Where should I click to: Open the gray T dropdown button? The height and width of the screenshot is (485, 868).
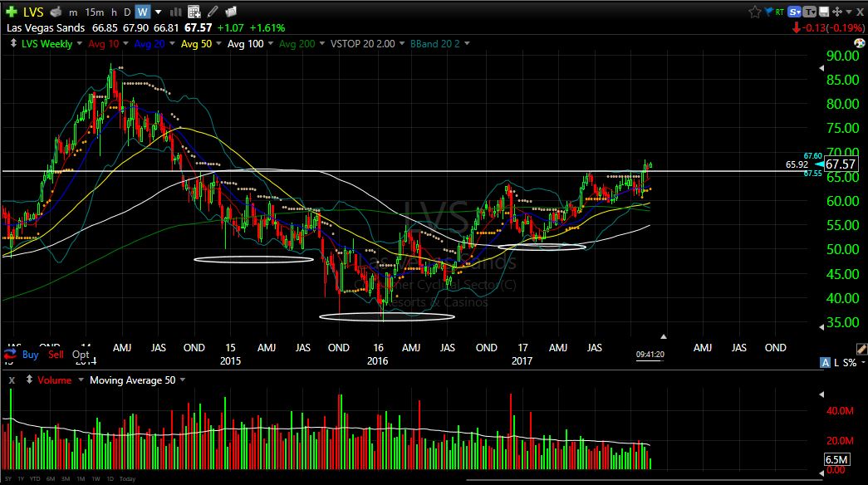[x=809, y=12]
